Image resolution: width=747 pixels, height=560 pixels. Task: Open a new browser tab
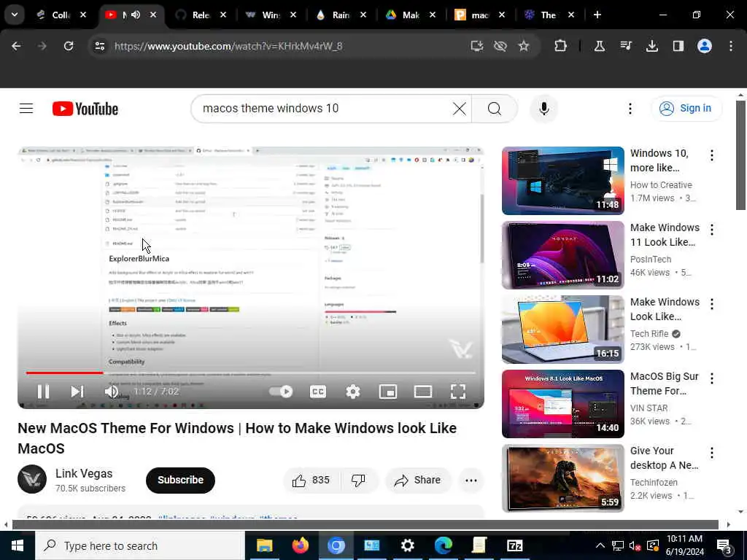[597, 15]
